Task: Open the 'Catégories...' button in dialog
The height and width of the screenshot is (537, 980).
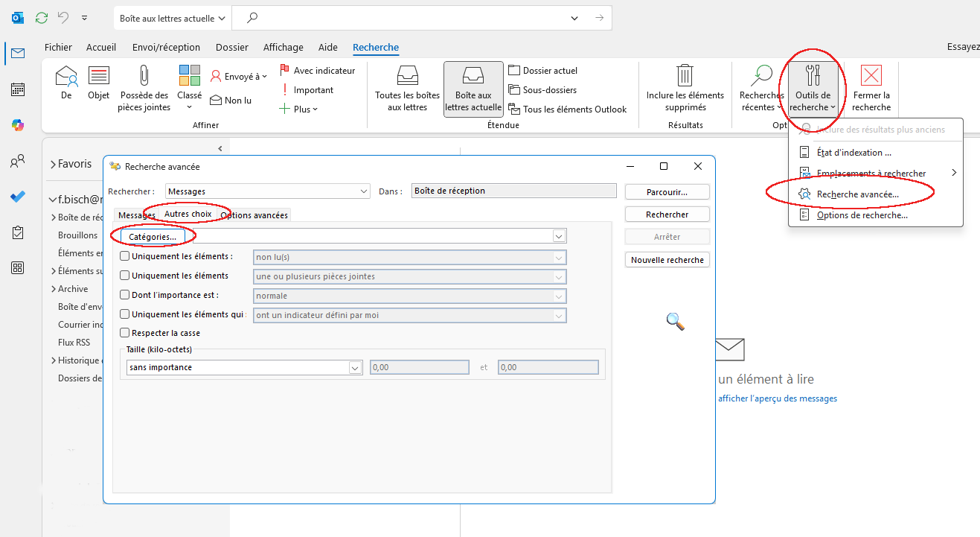Action: [152, 236]
